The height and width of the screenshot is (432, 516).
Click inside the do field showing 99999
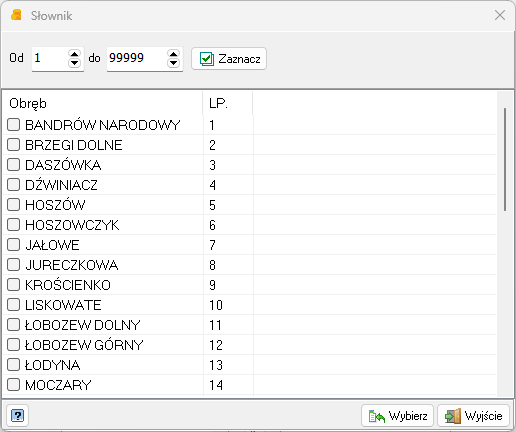coord(137,58)
